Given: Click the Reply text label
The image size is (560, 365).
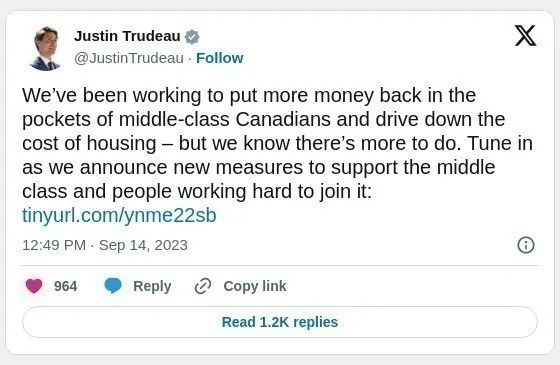Looking at the screenshot, I should tap(152, 286).
